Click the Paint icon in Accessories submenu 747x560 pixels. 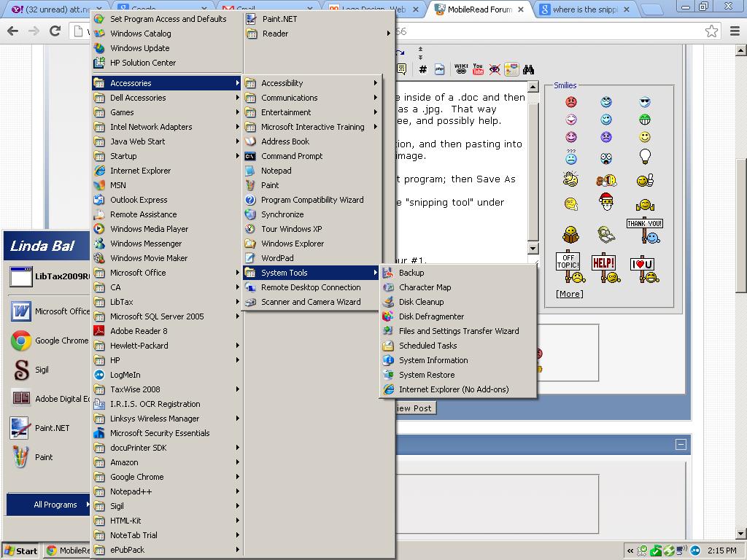click(x=250, y=185)
